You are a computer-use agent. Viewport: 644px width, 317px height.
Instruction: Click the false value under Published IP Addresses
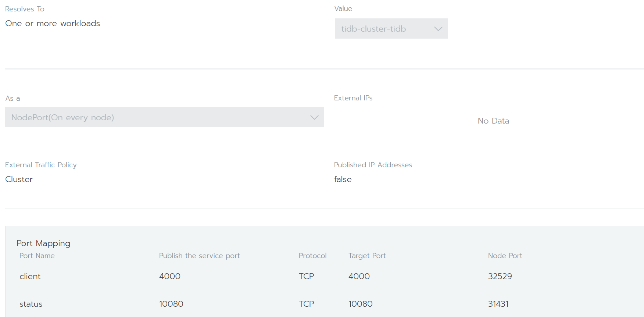click(343, 179)
